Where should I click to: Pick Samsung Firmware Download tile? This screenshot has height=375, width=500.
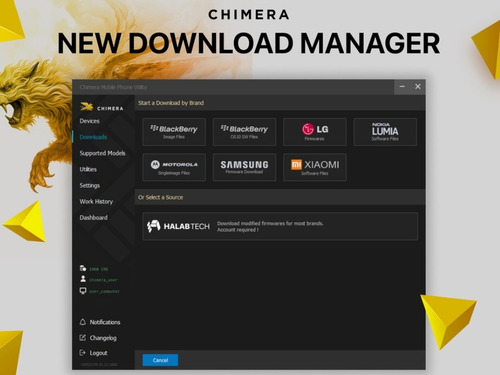click(244, 167)
